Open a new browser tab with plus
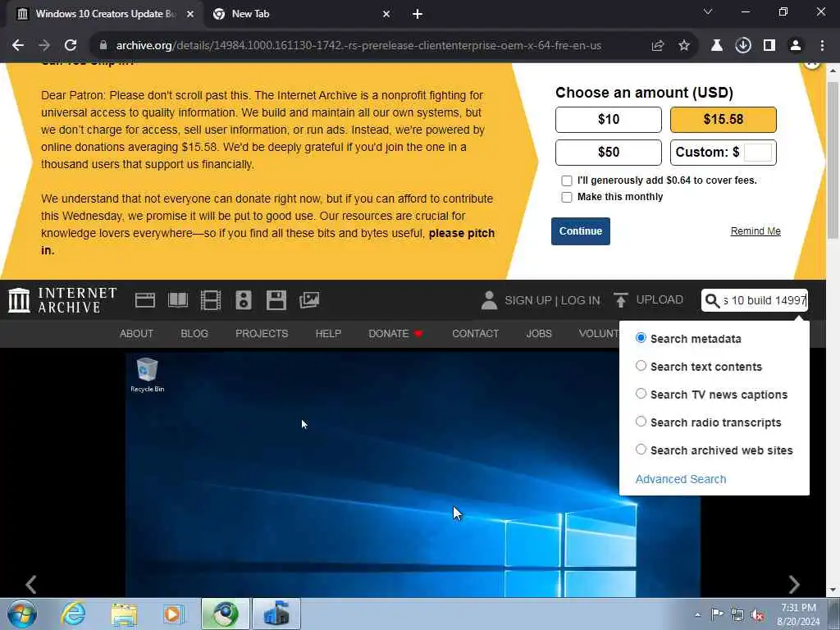The width and height of the screenshot is (840, 630). pyautogui.click(x=418, y=14)
